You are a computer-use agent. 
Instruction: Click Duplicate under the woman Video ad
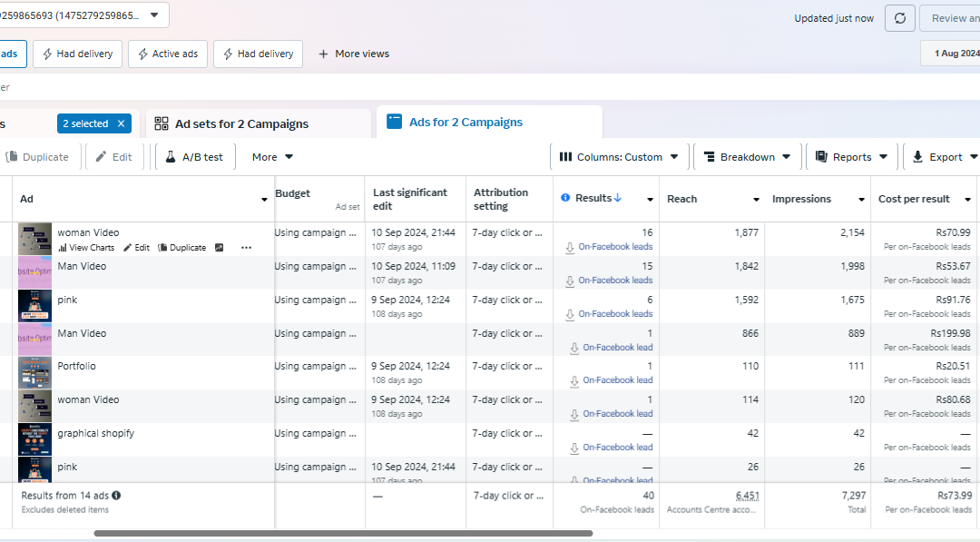(x=181, y=248)
